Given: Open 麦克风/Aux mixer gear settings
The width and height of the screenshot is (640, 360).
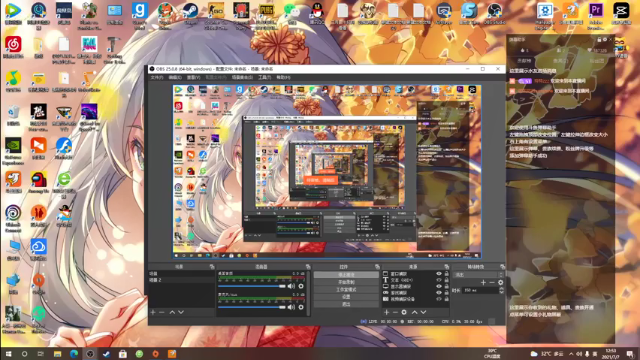Looking at the screenshot, I should 301,307.
